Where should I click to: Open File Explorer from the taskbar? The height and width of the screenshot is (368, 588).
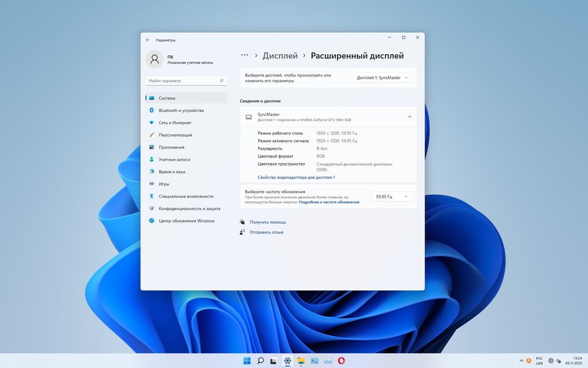tap(300, 361)
